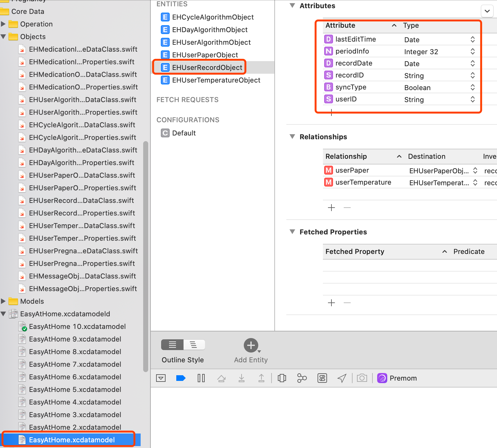The height and width of the screenshot is (448, 497).
Task: Open EasyAtHome 9.xcdatamodel file
Action: pos(70,339)
